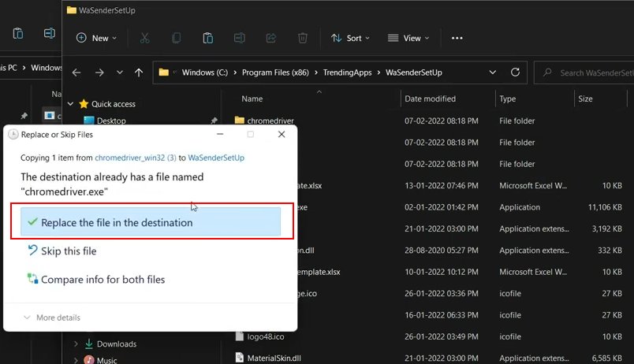Click the Cut scissors icon in toolbar

(144, 38)
